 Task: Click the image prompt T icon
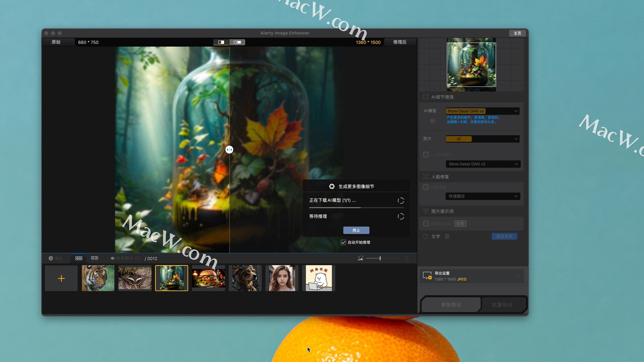(x=426, y=211)
